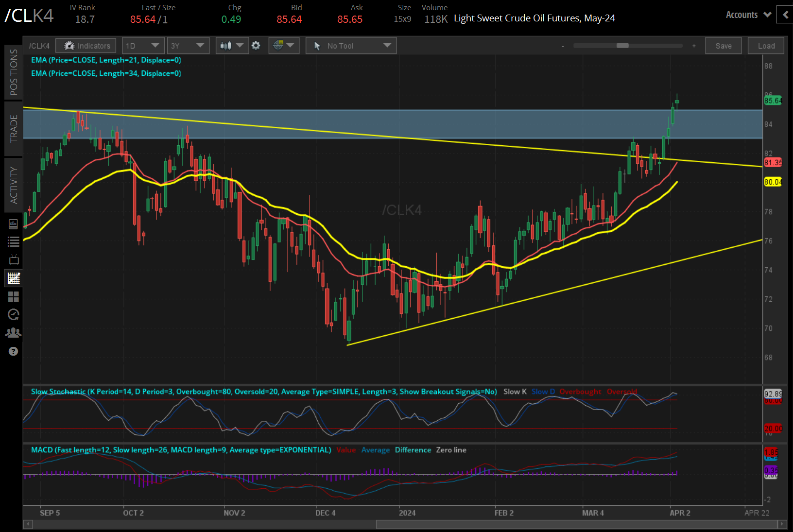Zoom in with the plus button
Viewport: 793px width, 532px height.
[x=694, y=46]
